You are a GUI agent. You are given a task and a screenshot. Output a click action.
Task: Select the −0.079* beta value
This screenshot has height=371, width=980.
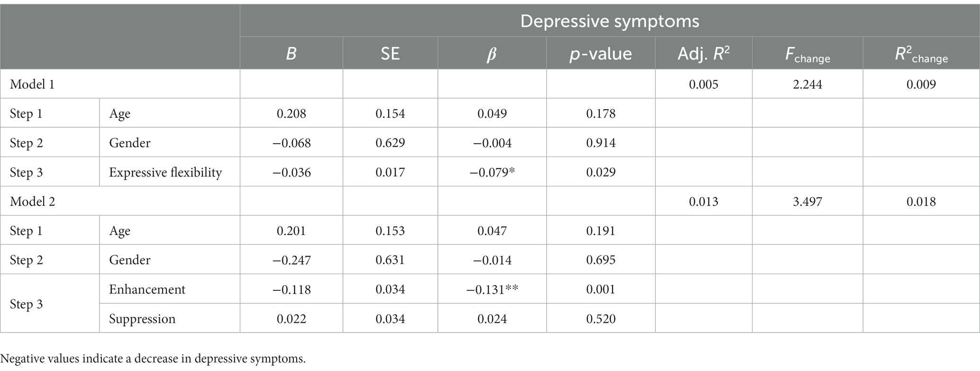tap(492, 172)
